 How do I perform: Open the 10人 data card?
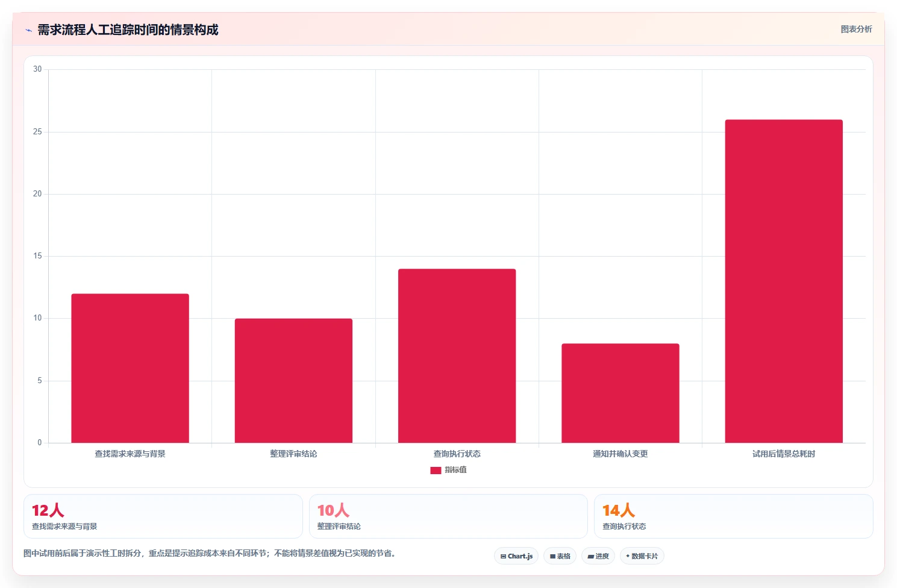(448, 516)
